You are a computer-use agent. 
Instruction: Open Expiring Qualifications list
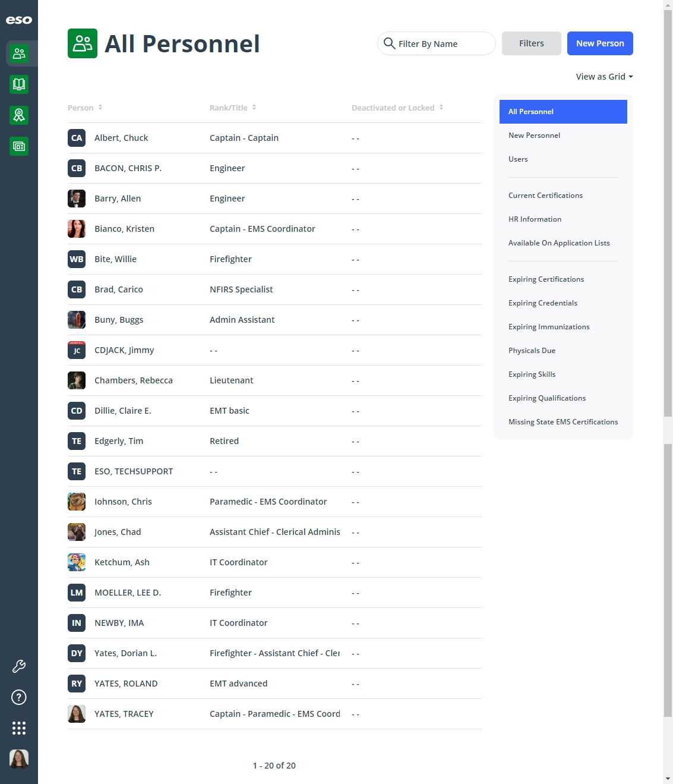tap(563, 398)
